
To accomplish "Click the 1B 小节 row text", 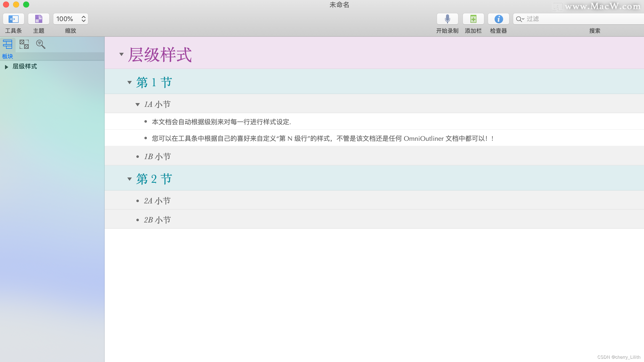I will (157, 157).
